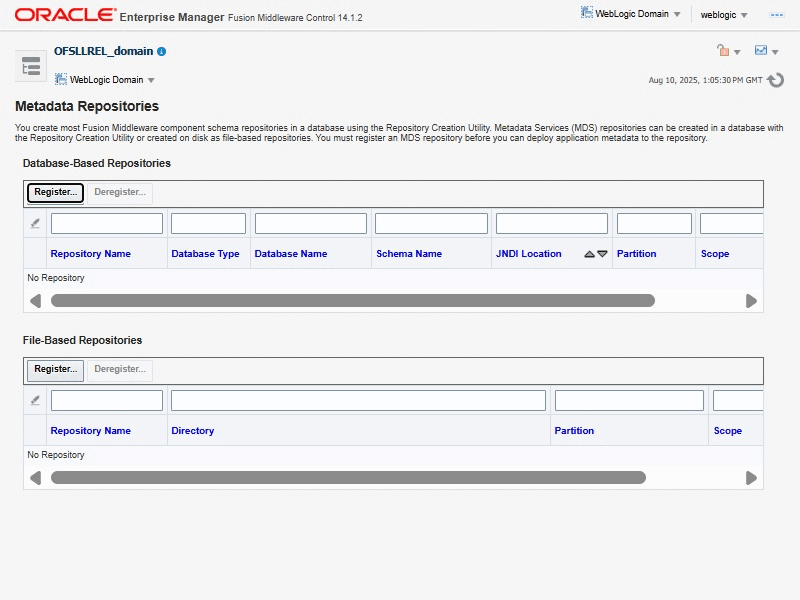Focus JNDI Location filter field
Image resolution: width=800 pixels, height=600 pixels.
[552, 223]
